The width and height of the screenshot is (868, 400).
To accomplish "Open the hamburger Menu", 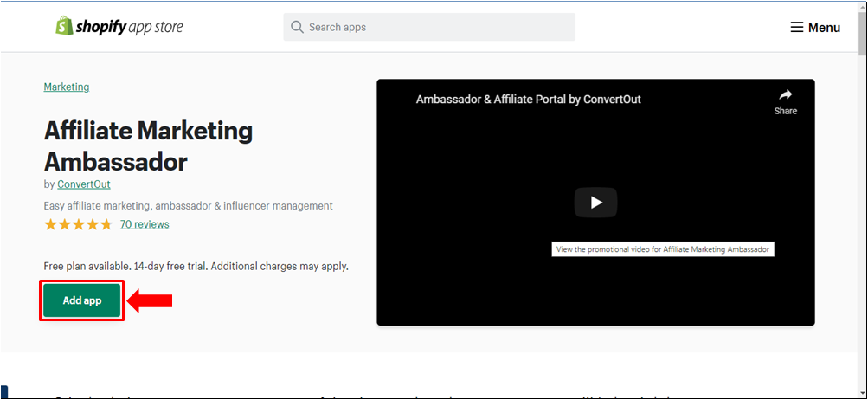I will point(815,27).
